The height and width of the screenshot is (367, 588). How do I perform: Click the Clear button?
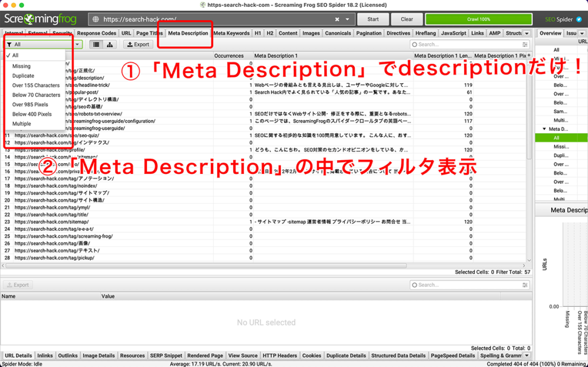407,19
